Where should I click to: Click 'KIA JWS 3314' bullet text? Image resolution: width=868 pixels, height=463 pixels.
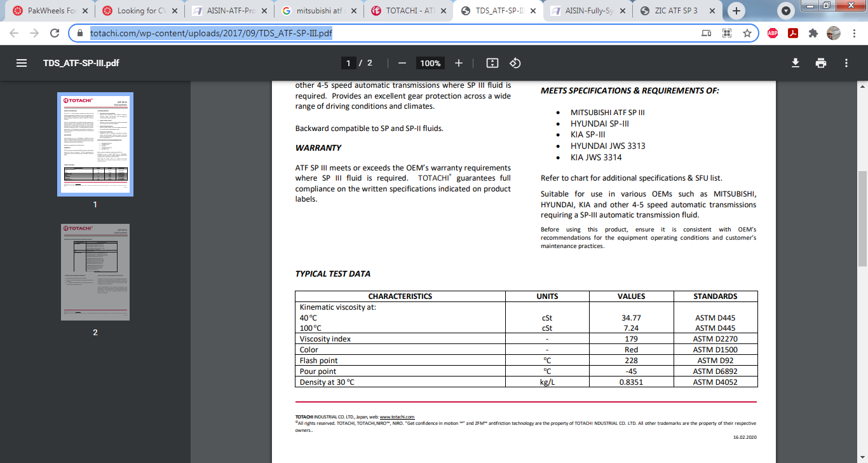pos(596,158)
